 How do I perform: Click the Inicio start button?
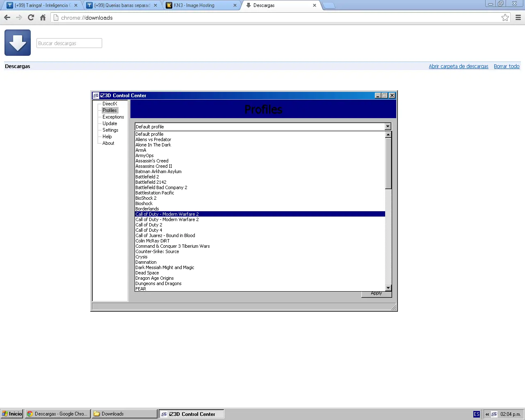tap(12, 414)
